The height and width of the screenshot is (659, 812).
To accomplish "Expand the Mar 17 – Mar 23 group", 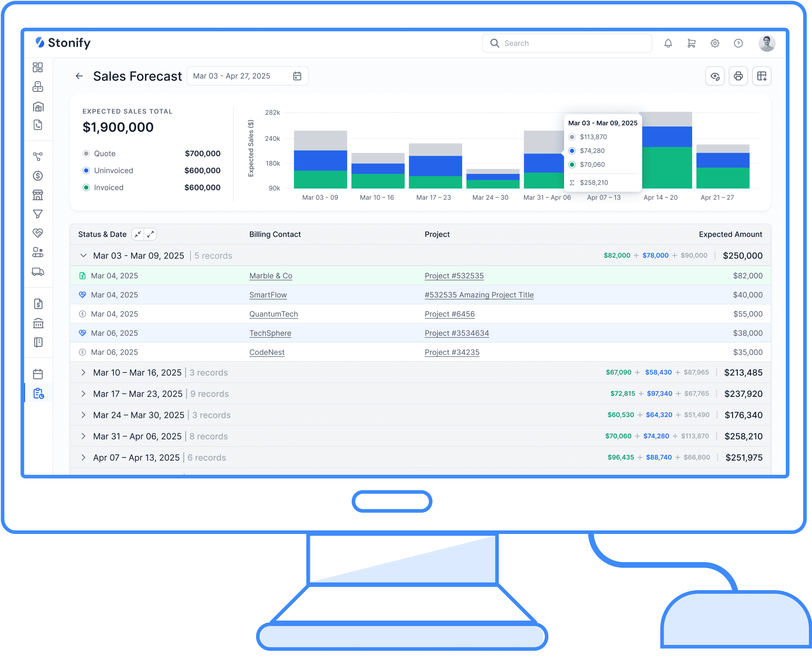I will pyautogui.click(x=83, y=394).
